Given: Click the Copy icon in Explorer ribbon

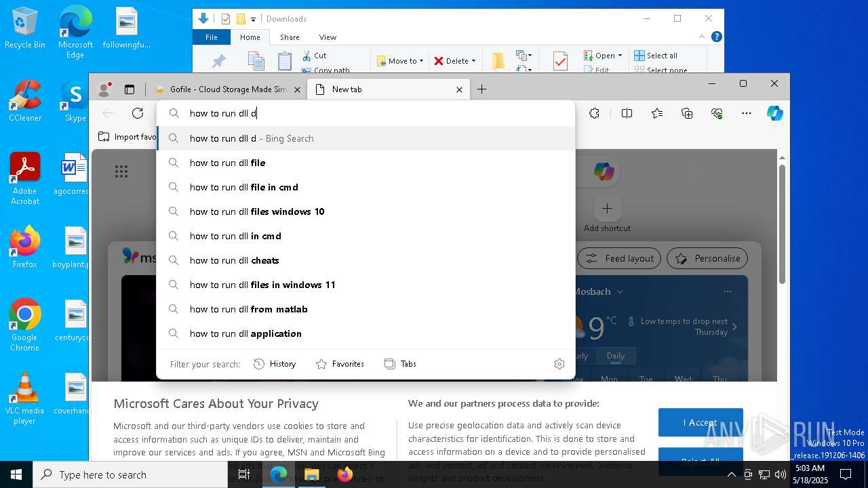Looking at the screenshot, I should pyautogui.click(x=256, y=61).
